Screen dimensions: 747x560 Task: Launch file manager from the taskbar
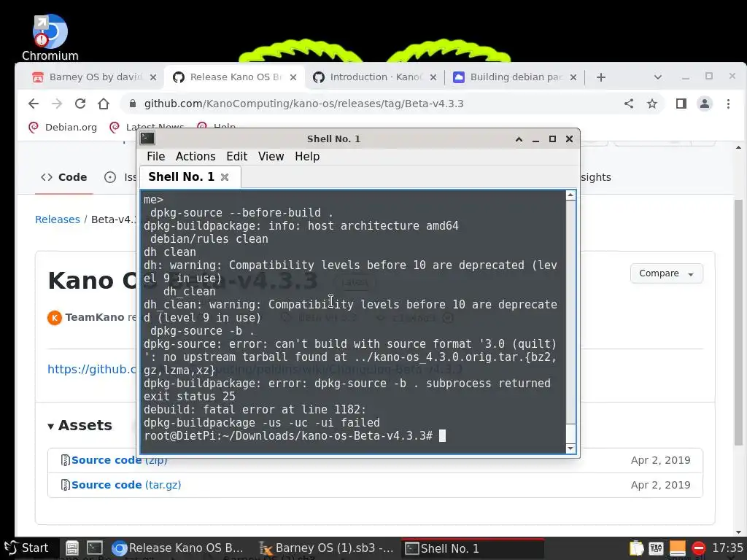pos(72,548)
